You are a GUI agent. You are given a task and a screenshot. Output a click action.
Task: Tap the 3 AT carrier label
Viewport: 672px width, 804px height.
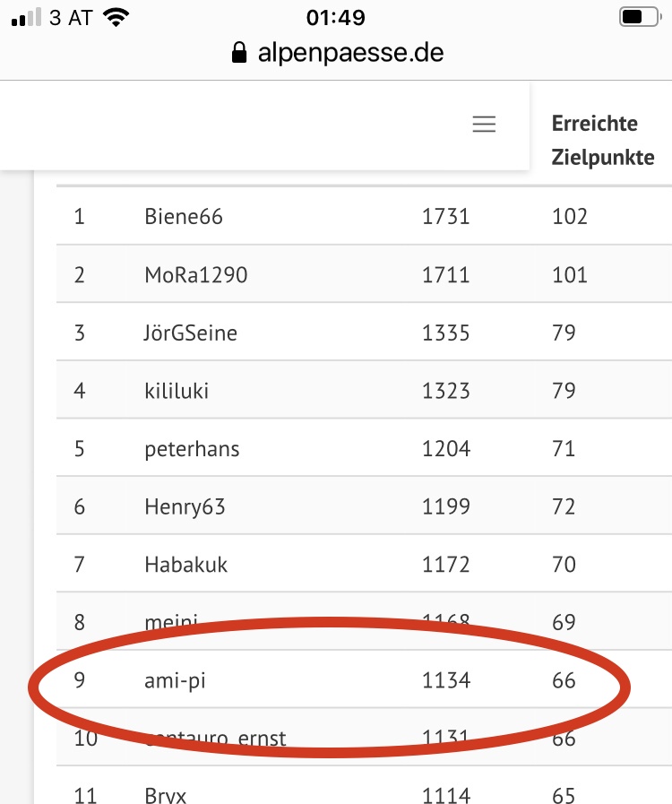point(71,18)
